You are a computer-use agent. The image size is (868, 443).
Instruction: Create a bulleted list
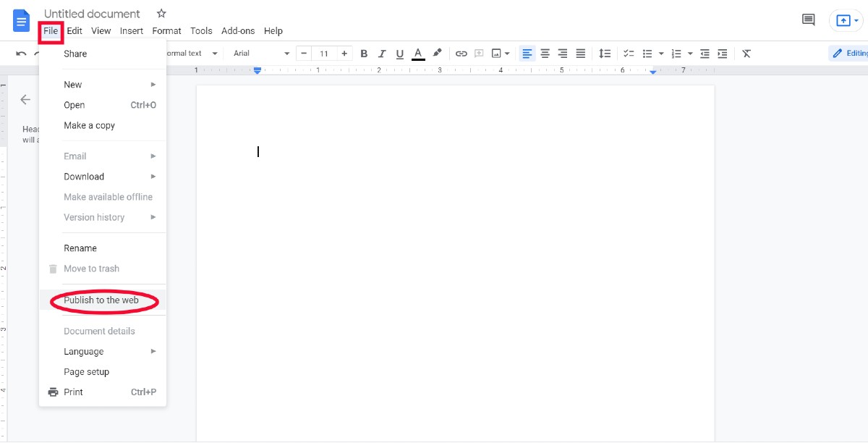pos(648,53)
